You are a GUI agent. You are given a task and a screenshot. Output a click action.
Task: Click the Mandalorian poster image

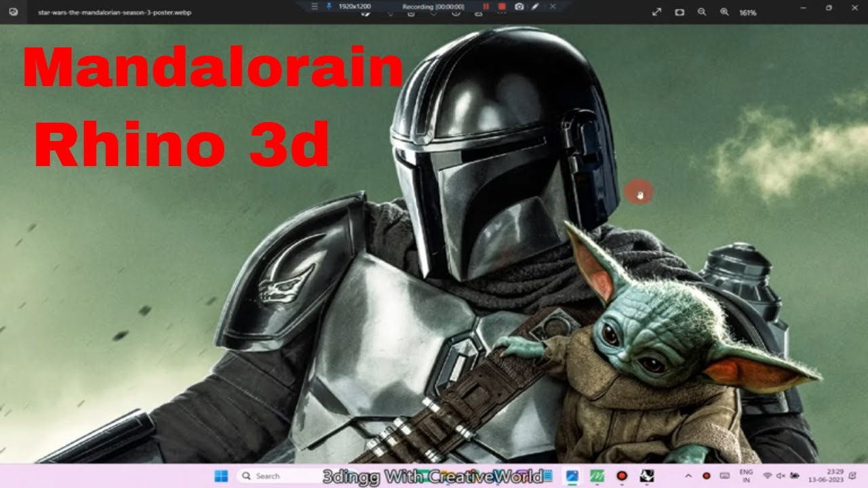(434, 244)
